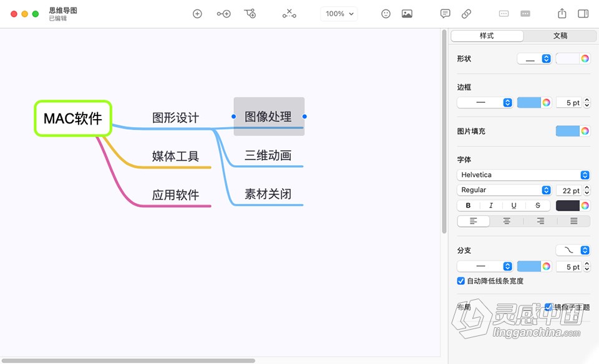Apply underline to the selected topic
The height and width of the screenshot is (364, 599).
coord(514,205)
